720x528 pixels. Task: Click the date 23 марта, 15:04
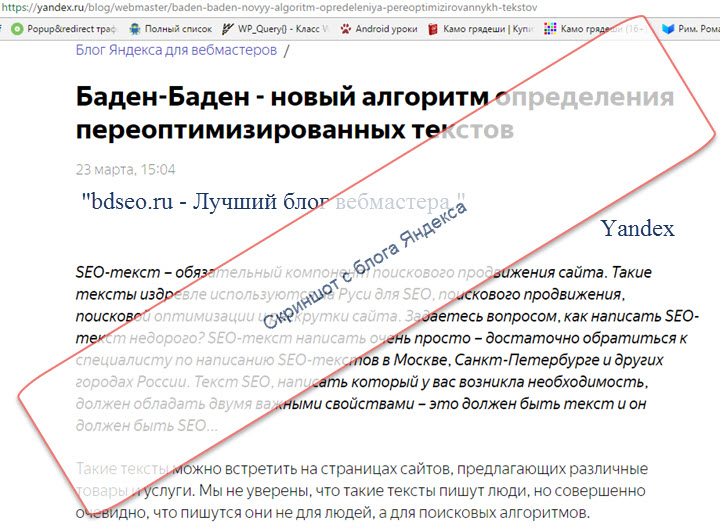click(x=125, y=169)
